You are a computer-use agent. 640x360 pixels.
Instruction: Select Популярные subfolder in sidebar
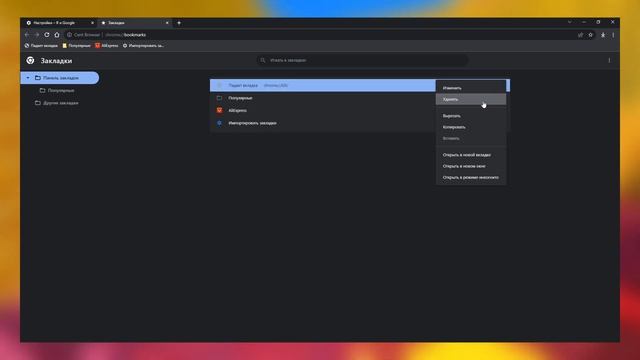(x=57, y=90)
